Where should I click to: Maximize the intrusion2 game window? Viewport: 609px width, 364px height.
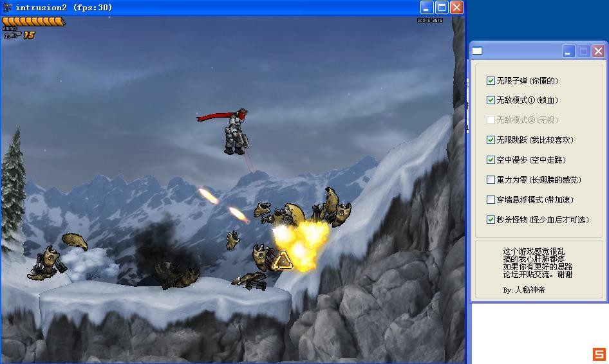pos(442,8)
